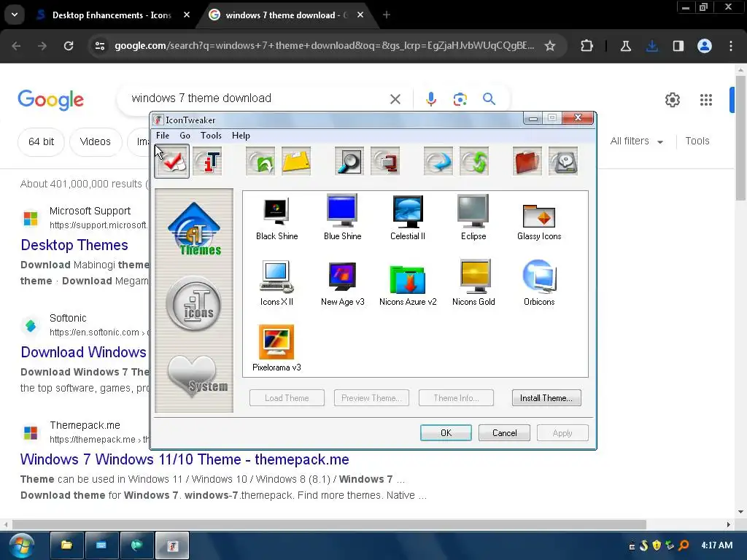The image size is (747, 560).
Task: Select the Eclipse theme
Action: (473, 218)
